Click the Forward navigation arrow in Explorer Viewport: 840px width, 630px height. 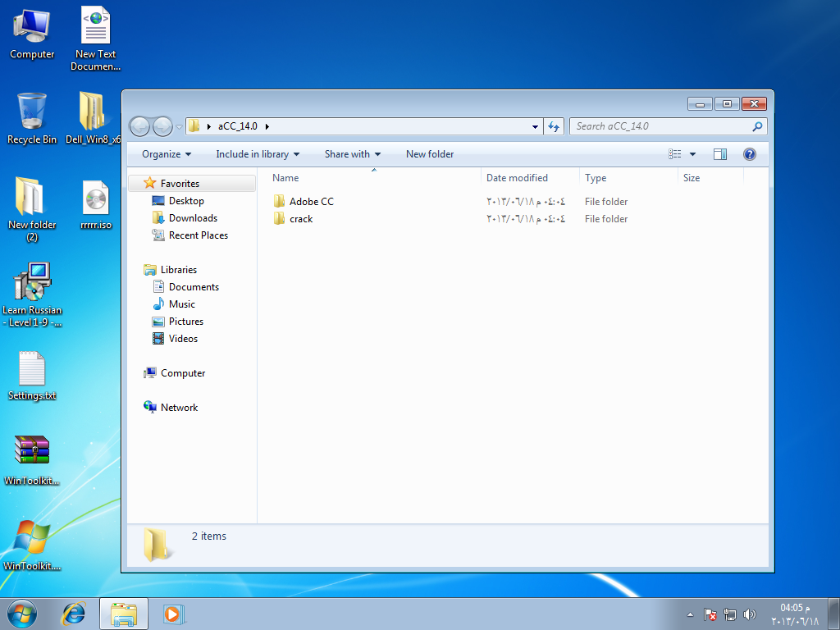click(x=162, y=127)
